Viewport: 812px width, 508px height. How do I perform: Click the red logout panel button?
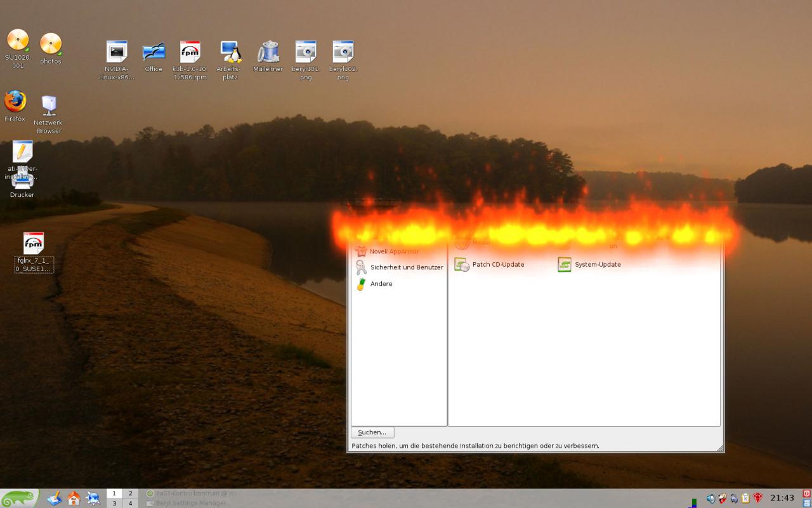[807, 493]
